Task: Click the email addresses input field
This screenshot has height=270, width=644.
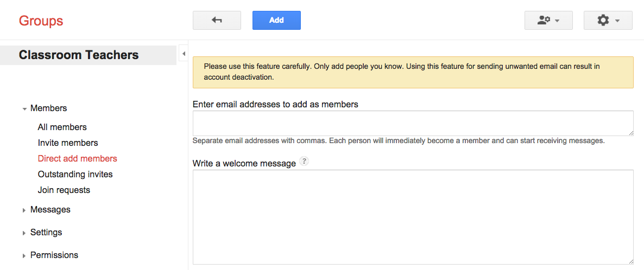Action: [413, 123]
